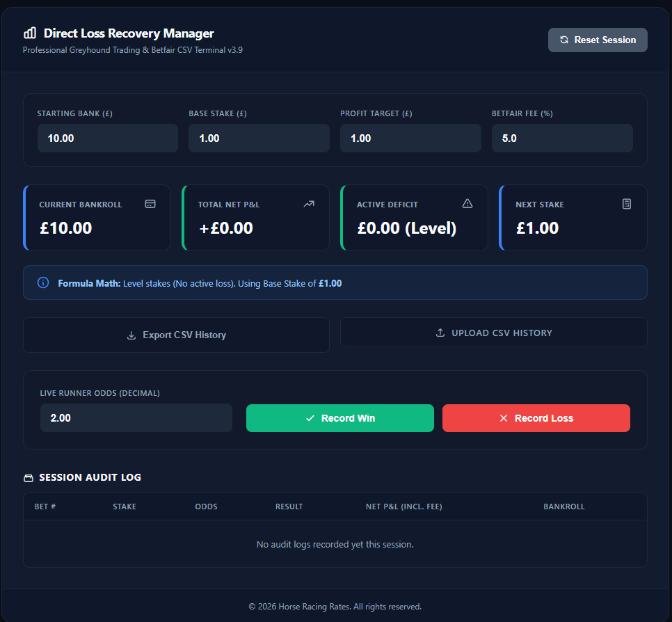Click the warning triangle icon in Active Deficit
This screenshot has height=622, width=672.
[467, 204]
